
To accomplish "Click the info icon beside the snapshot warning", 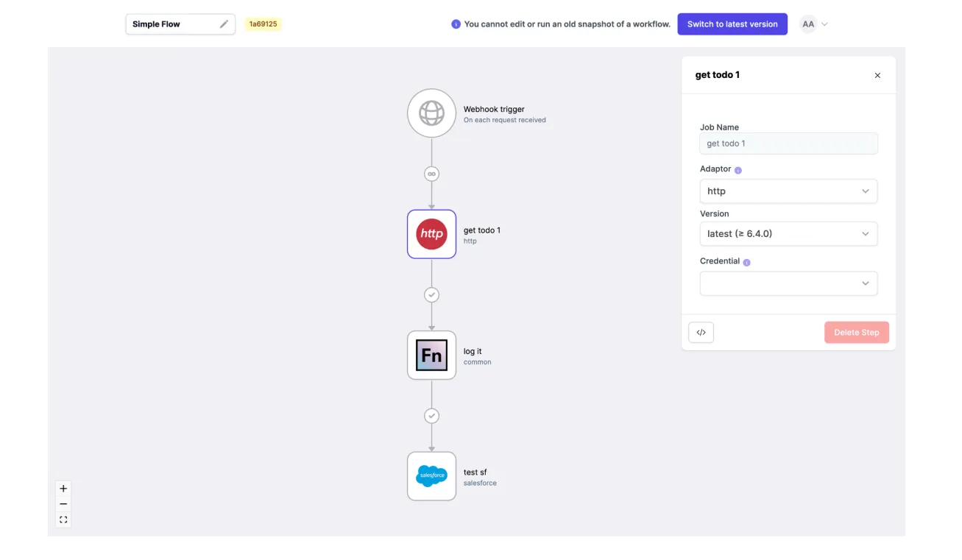I will click(x=456, y=24).
